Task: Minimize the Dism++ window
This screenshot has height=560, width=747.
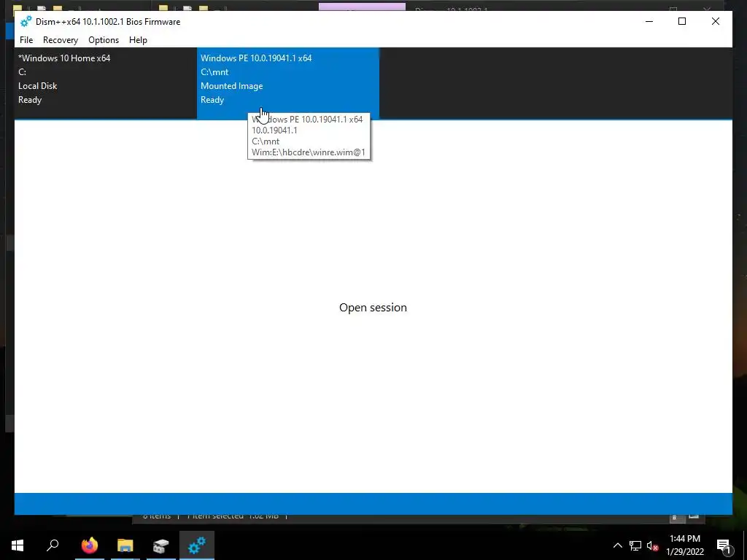Action: 649,21
